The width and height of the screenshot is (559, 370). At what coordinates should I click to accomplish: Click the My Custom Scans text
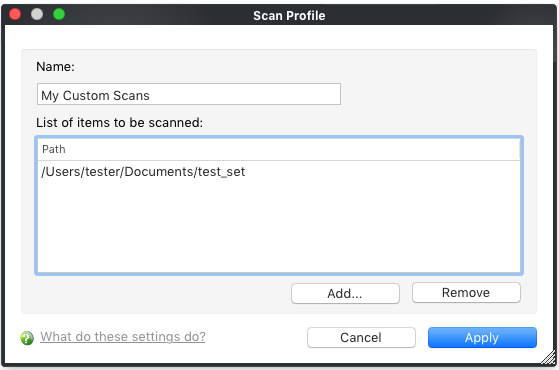[x=95, y=96]
